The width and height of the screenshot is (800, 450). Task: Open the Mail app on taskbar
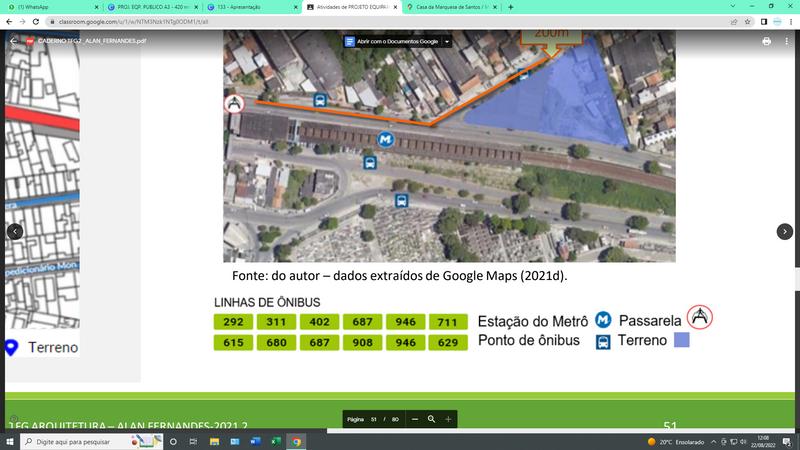235,442
